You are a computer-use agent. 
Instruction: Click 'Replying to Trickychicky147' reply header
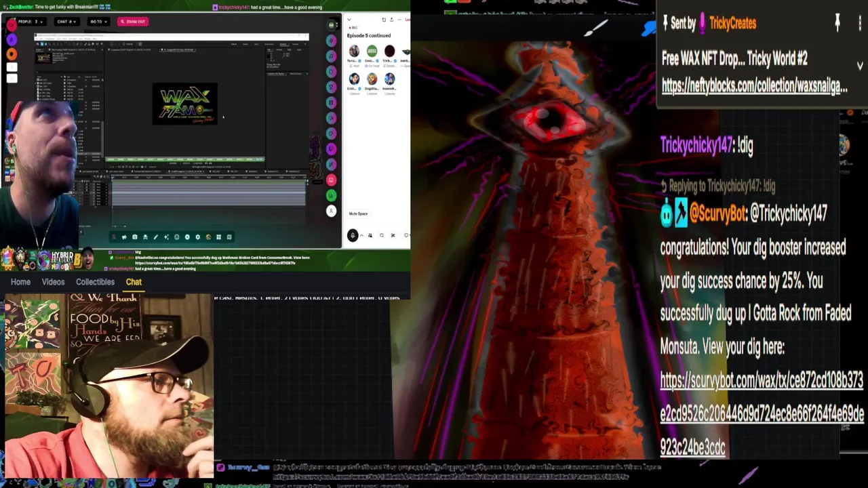719,186
